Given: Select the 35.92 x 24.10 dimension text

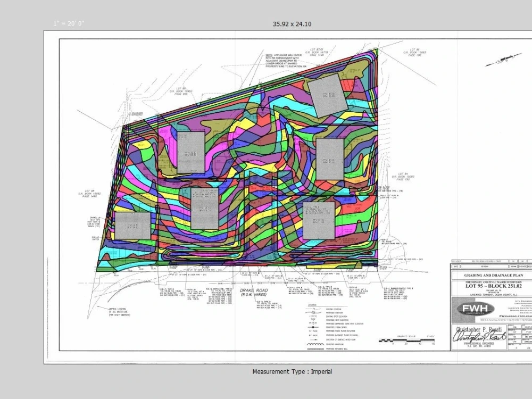Looking at the screenshot, I should (x=292, y=23).
